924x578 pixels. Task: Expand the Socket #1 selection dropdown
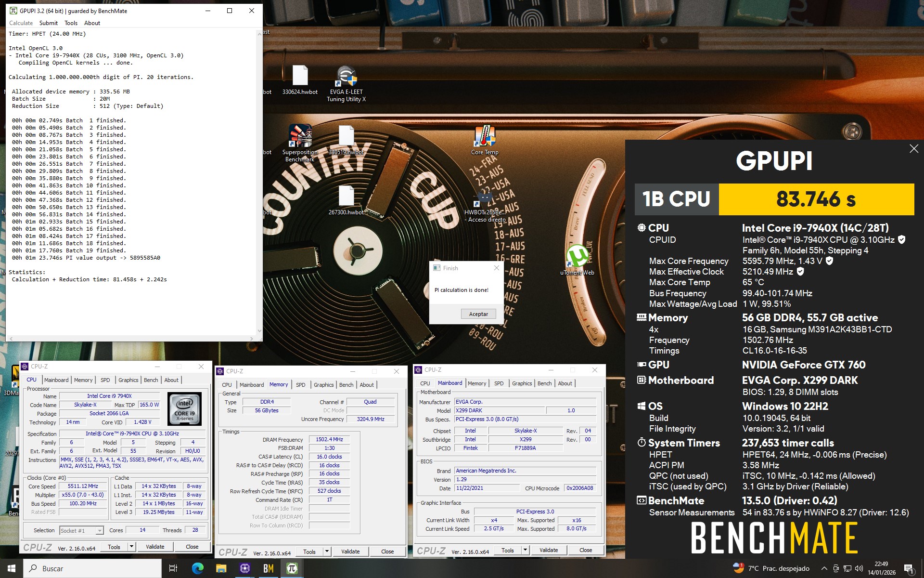(x=100, y=531)
